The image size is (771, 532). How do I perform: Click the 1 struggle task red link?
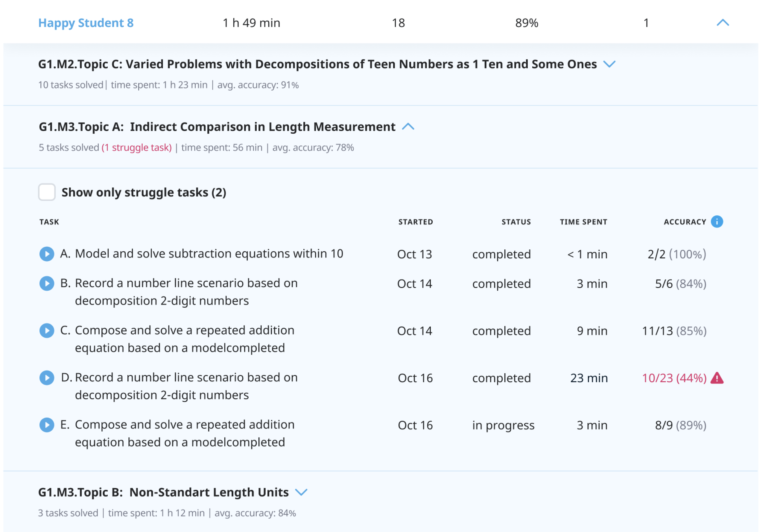[x=137, y=147]
